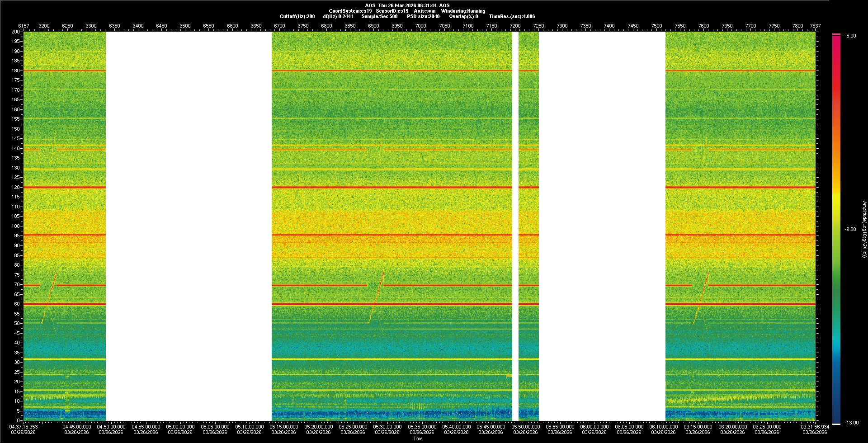Click the Amplitude colorbar axis title
Screen dimensions: 868x443
coord(863,229)
